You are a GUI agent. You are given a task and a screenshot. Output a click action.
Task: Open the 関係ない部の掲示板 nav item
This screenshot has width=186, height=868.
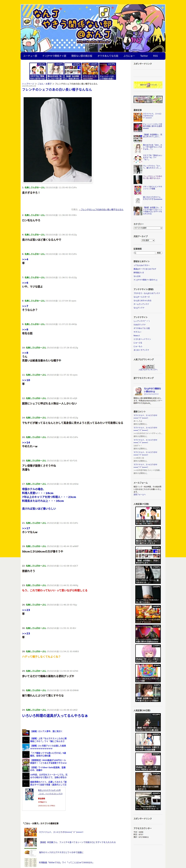click(x=82, y=56)
